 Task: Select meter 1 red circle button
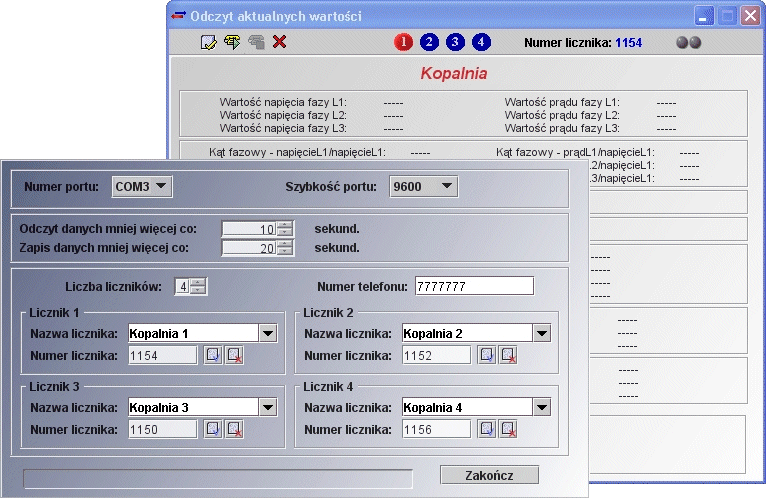tap(403, 42)
